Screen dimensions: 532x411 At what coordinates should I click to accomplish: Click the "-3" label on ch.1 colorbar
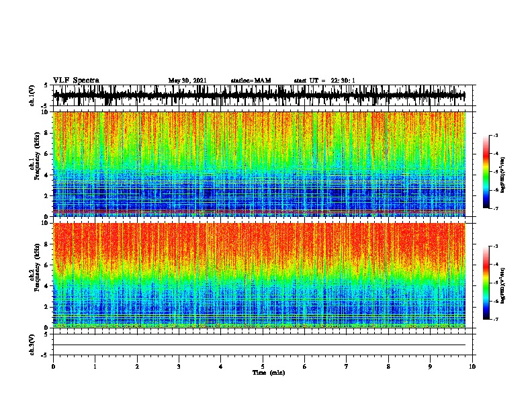496,135
